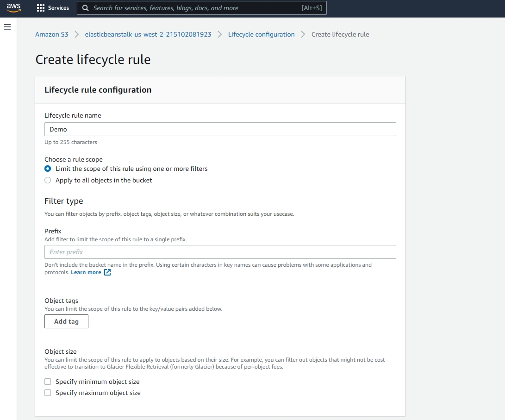
Task: Click the Create lifecycle rule breadcrumb entry
Action: click(340, 34)
